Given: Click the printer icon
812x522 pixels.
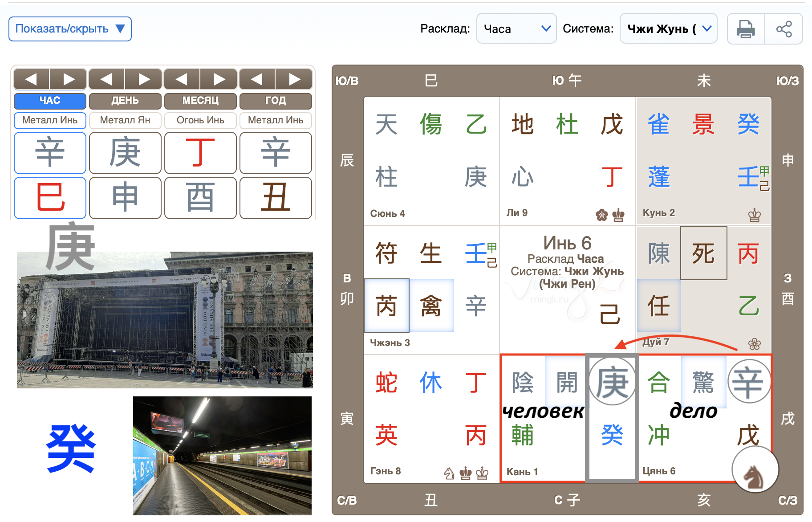Looking at the screenshot, I should 746,29.
